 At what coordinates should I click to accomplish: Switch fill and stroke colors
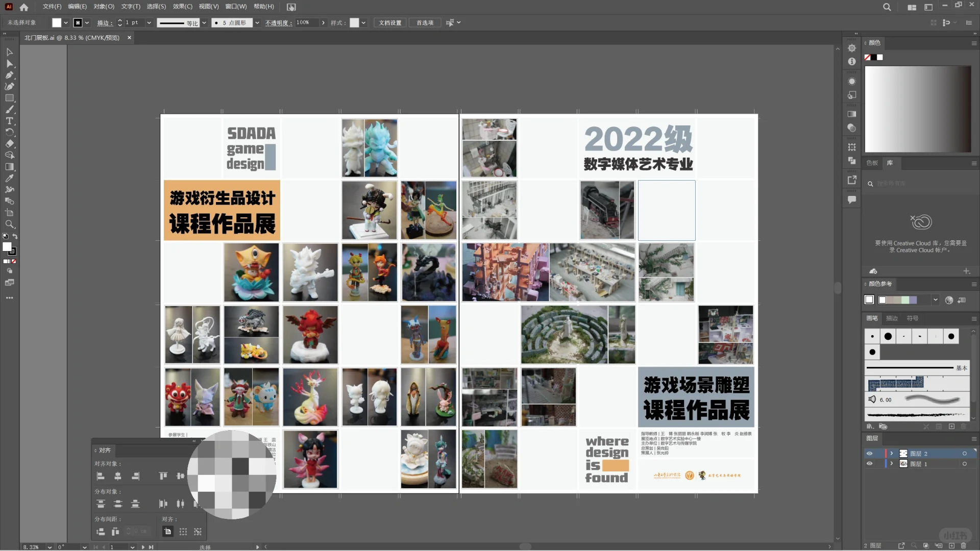coord(15,235)
